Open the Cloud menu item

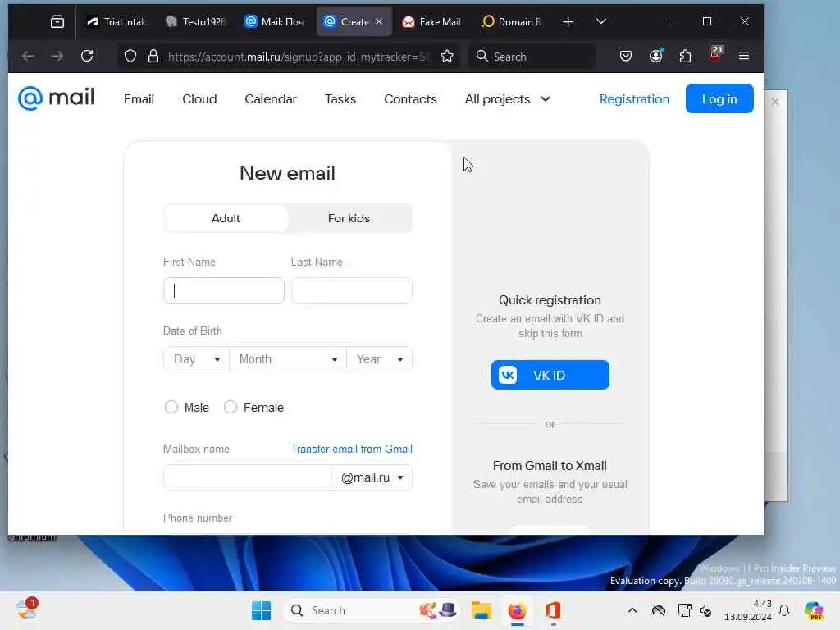point(199,99)
